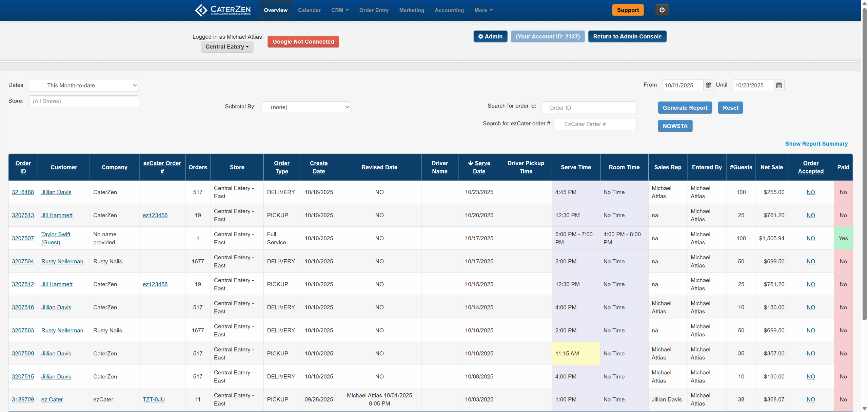The width and height of the screenshot is (868, 412).
Task: Toggle Order Accepted NO for order 3216488
Action: tap(810, 192)
